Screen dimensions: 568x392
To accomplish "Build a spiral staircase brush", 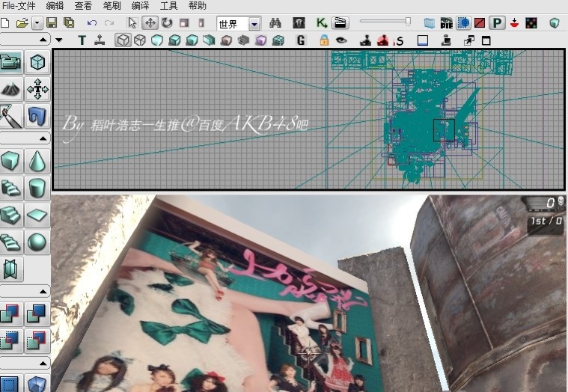I will (x=10, y=242).
